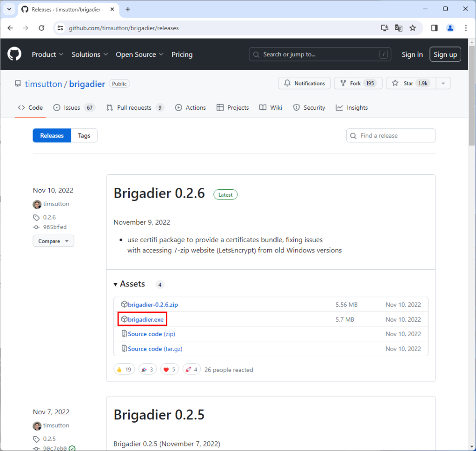Screen dimensions: 476x451
Task: Expand the Compare dropdown
Action: (x=53, y=241)
